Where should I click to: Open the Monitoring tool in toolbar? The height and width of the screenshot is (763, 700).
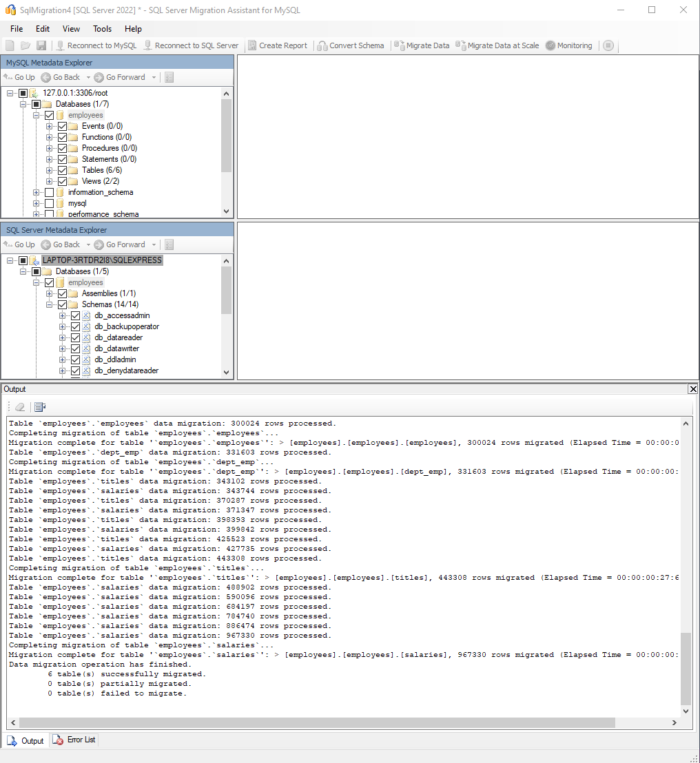568,45
